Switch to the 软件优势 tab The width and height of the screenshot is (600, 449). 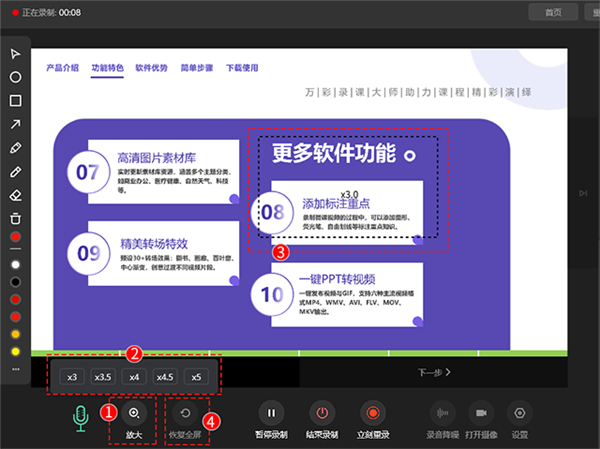click(x=151, y=68)
